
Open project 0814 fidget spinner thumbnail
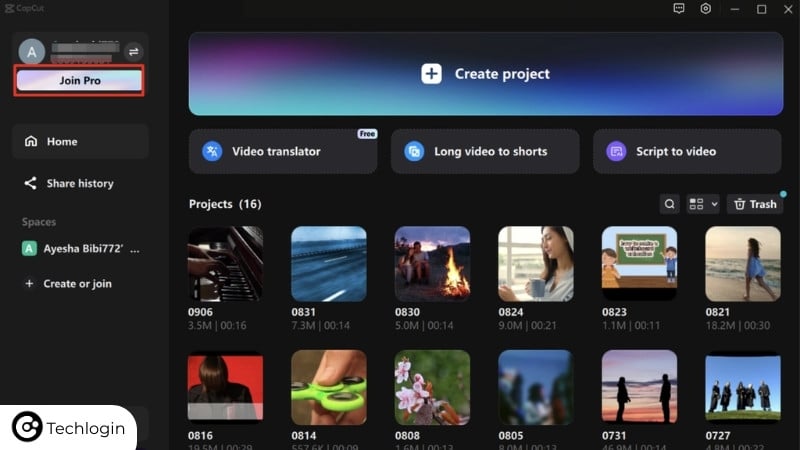tap(328, 388)
